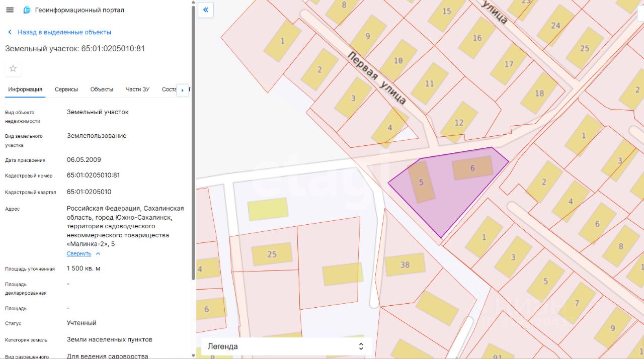This screenshot has height=359, width=644.
Task: Click building 38 on the map
Action: click(405, 264)
